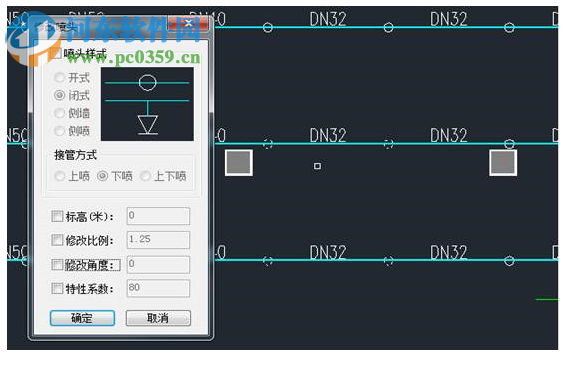Confirm with the 确定 button

click(82, 318)
